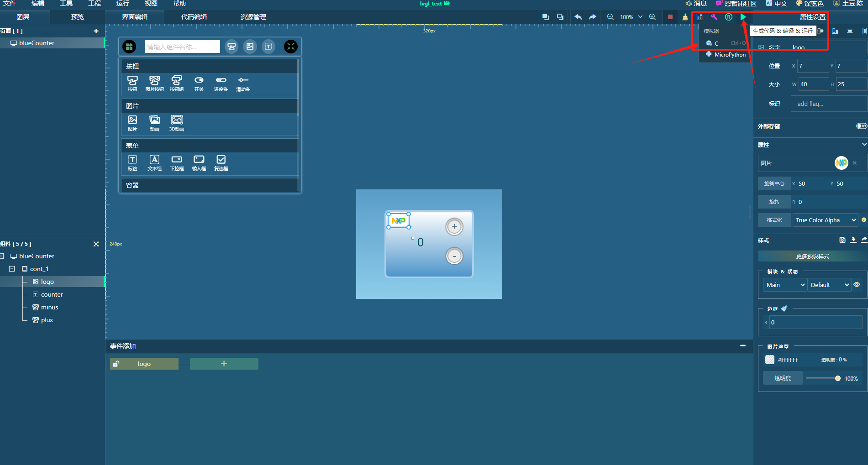Select the 开关 (switch) widget icon
Screen dimensions: 868x465
[x=199, y=81]
